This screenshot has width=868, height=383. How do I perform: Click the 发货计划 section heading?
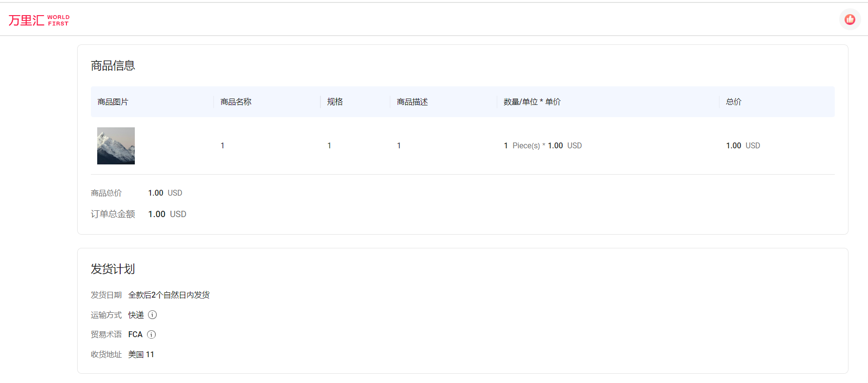coord(113,269)
